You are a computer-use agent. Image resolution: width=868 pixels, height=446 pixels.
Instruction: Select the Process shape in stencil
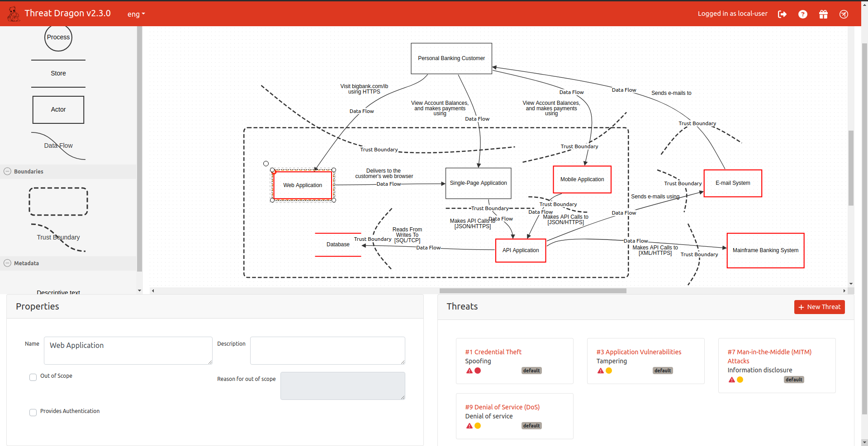tap(58, 38)
